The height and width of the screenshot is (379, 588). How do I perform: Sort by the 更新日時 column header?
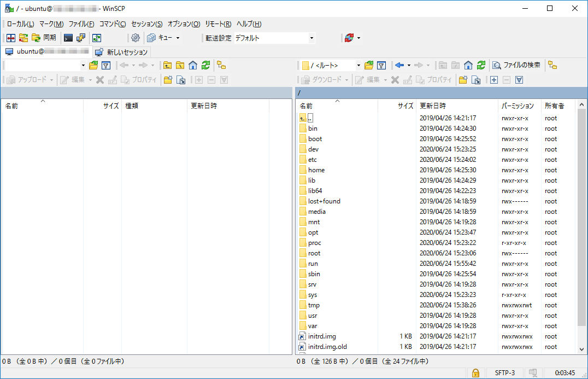[432, 106]
